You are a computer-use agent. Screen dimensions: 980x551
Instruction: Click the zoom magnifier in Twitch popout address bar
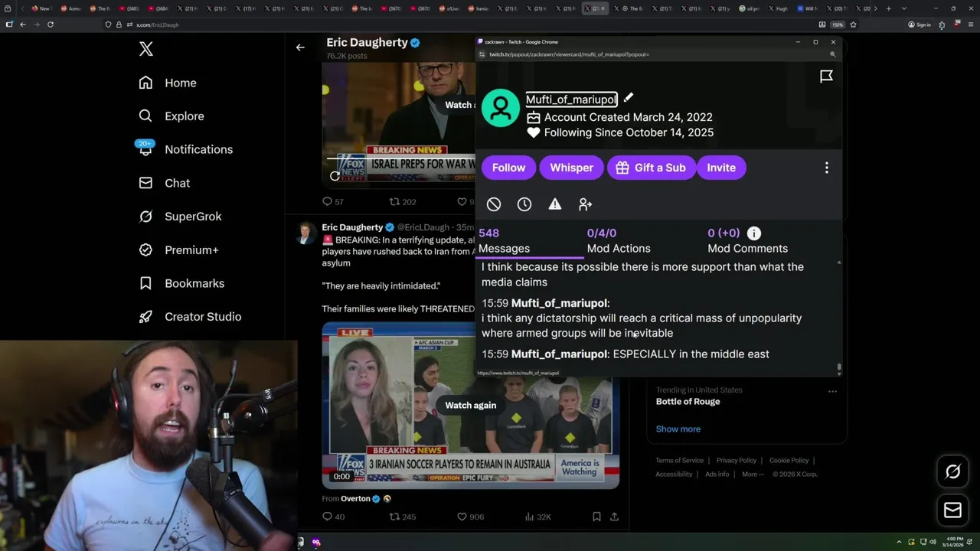(x=832, y=54)
